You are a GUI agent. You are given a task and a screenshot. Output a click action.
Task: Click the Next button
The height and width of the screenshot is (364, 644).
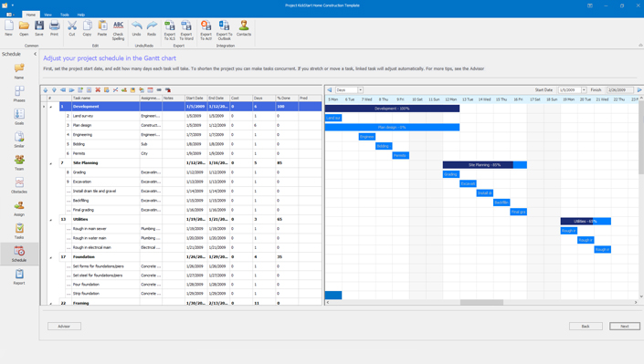[625, 327]
